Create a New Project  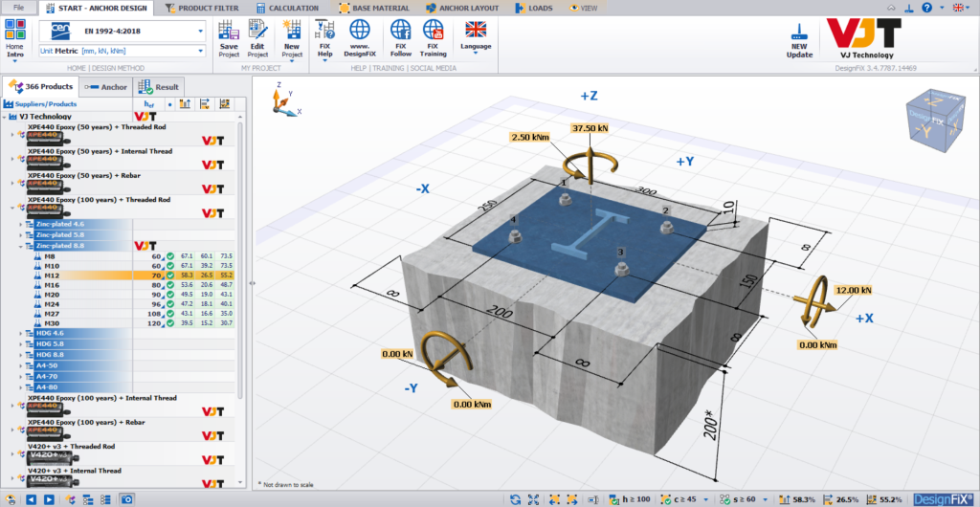click(x=291, y=38)
